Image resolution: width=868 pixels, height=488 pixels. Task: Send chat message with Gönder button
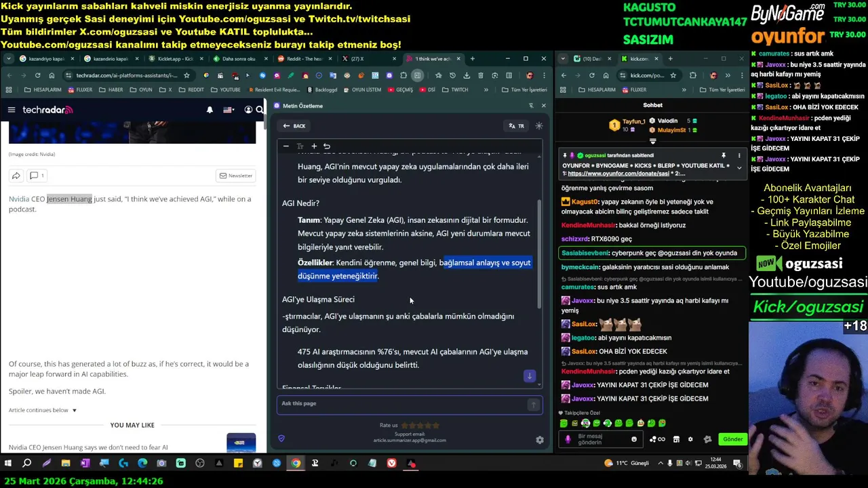click(x=732, y=439)
